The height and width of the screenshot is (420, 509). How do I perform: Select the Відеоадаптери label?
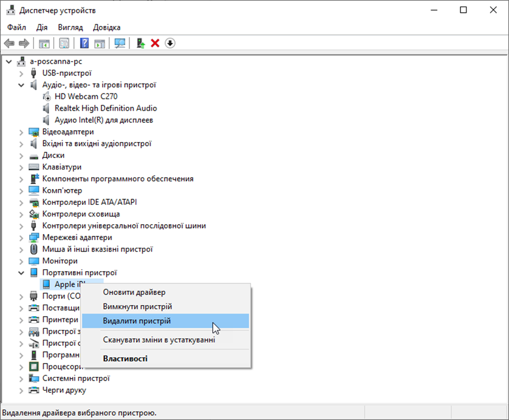tap(68, 132)
